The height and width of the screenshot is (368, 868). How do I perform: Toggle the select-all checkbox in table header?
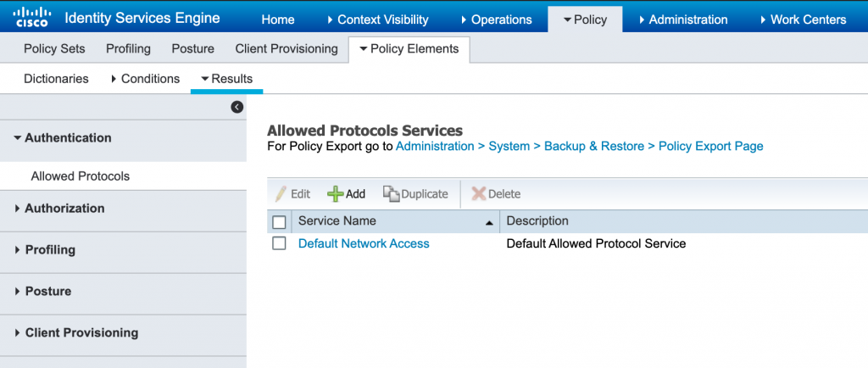pyautogui.click(x=279, y=222)
